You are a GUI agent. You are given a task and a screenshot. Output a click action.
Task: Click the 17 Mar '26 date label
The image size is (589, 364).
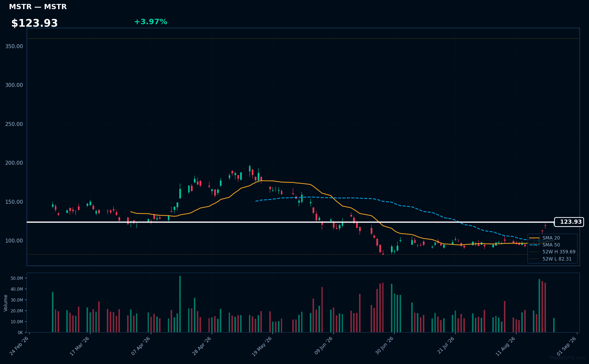79,346
